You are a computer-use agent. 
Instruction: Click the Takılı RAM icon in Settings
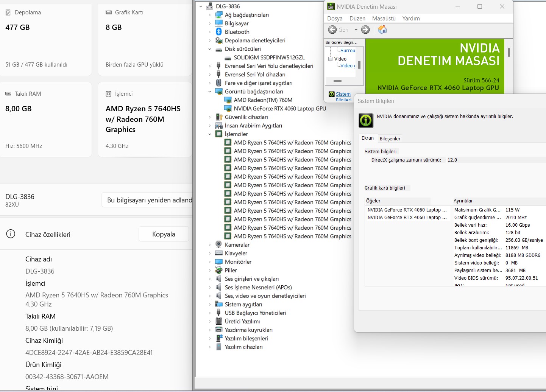pos(8,94)
